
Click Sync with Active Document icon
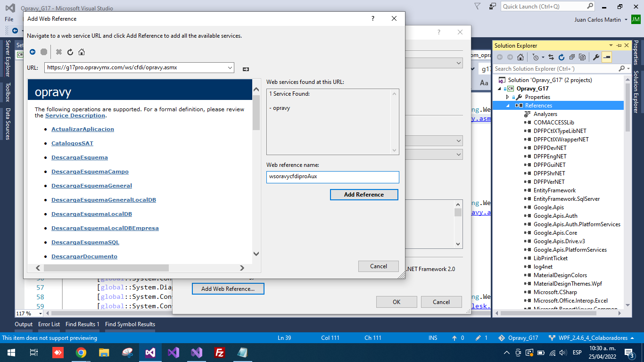click(551, 57)
